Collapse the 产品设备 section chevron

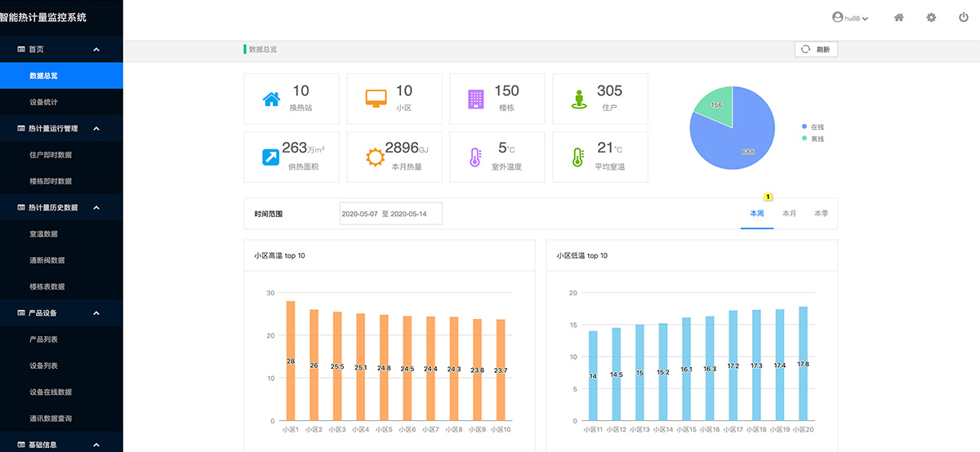[x=96, y=312]
